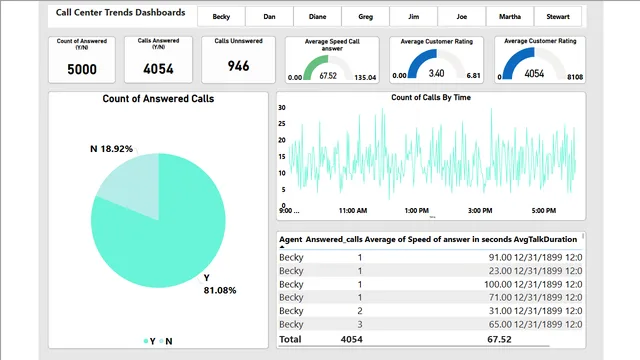This screenshot has height=360, width=640.
Task: Sort table by AvgTalkDuration column header
Action: [x=545, y=240]
